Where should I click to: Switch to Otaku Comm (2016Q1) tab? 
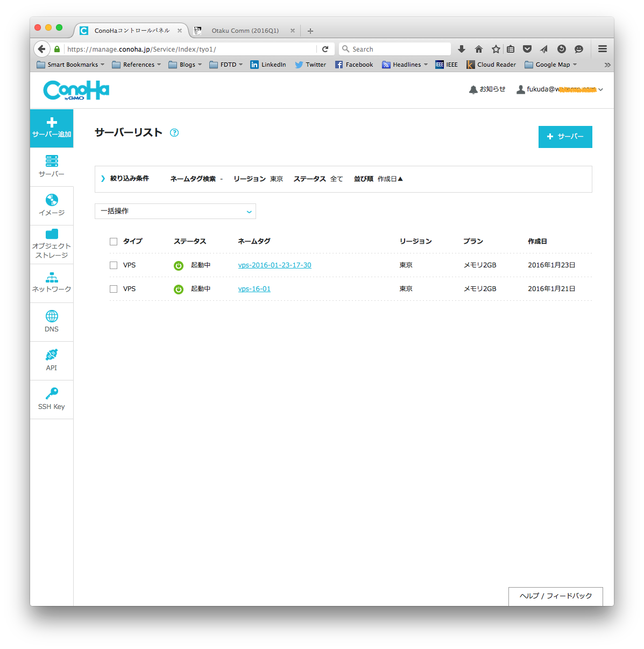[245, 31]
